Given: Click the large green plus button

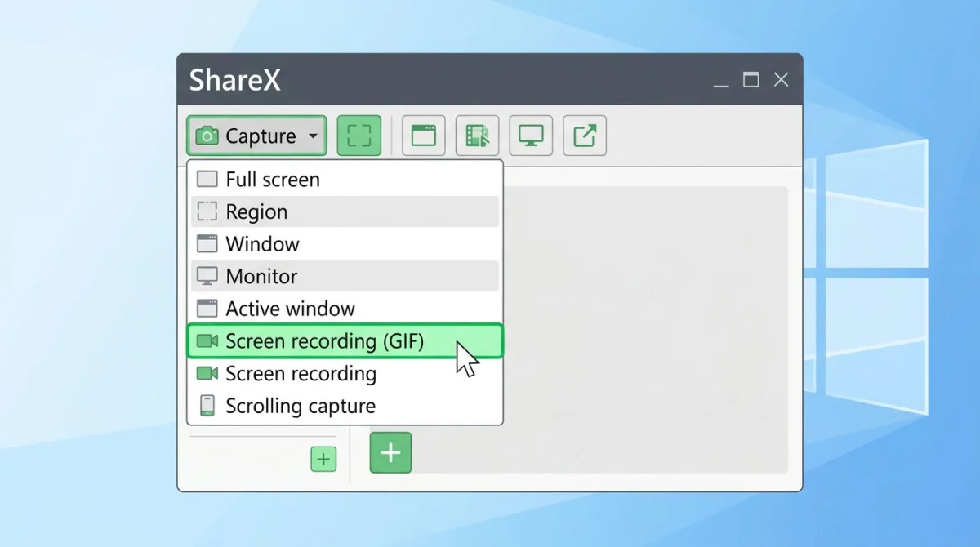Looking at the screenshot, I should tap(390, 452).
